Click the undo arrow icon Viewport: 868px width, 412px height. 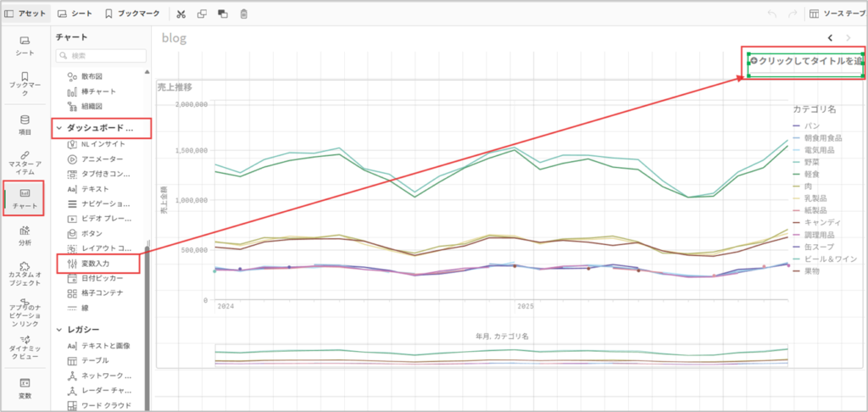771,14
